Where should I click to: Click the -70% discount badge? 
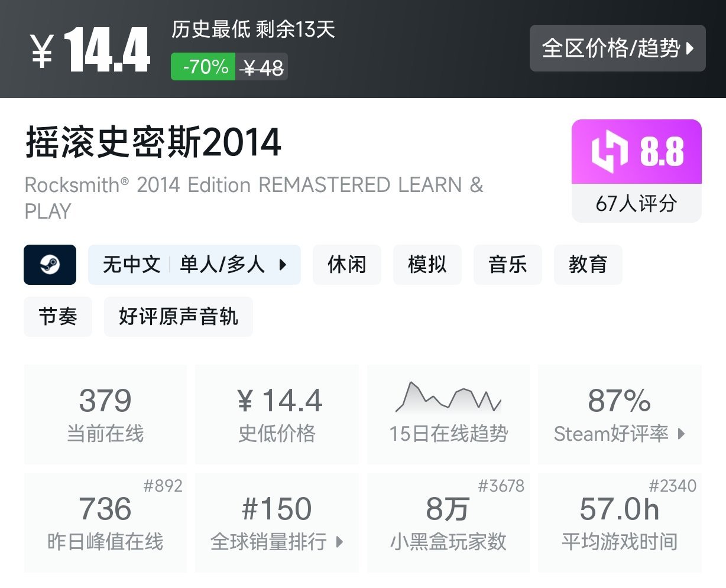tap(203, 67)
